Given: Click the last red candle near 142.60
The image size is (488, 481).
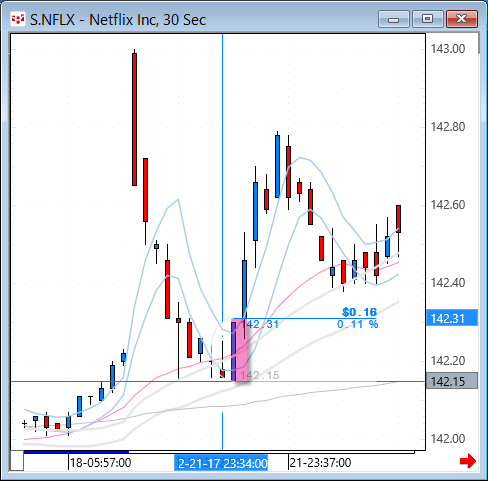Looking at the screenshot, I should point(398,219).
